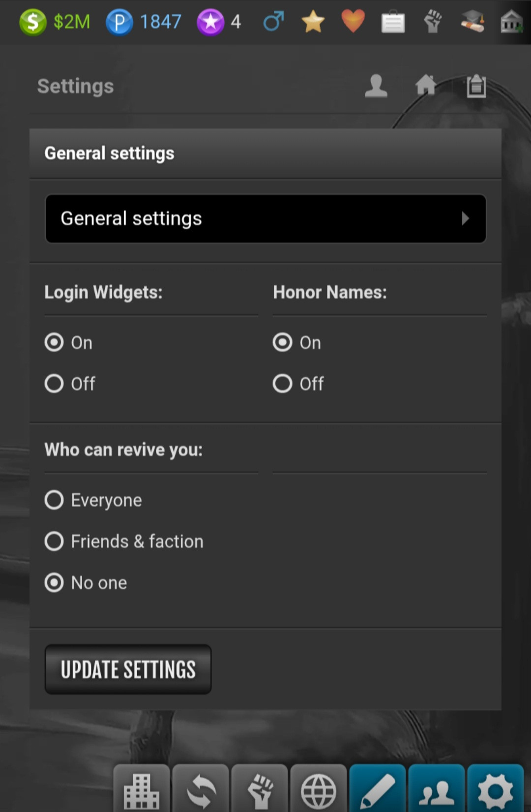This screenshot has width=531, height=812.
Task: Open the pencil edit tab
Action: pos(377,789)
